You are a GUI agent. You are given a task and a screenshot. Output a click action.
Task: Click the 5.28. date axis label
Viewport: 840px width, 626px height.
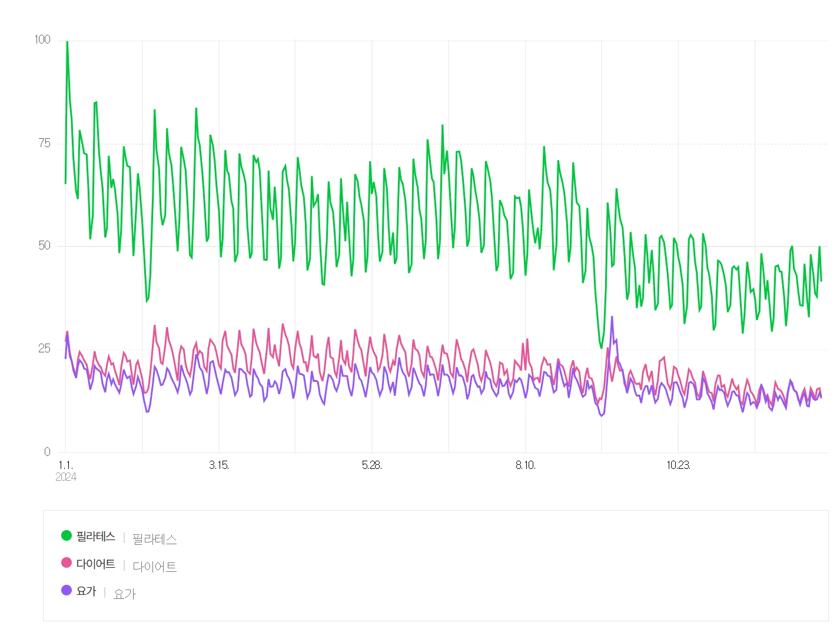click(371, 465)
